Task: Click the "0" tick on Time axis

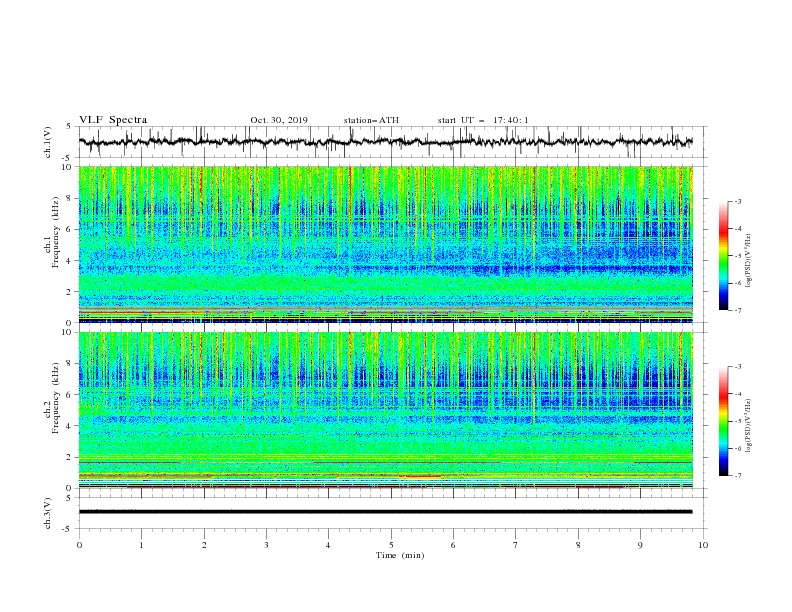Action: [79, 545]
